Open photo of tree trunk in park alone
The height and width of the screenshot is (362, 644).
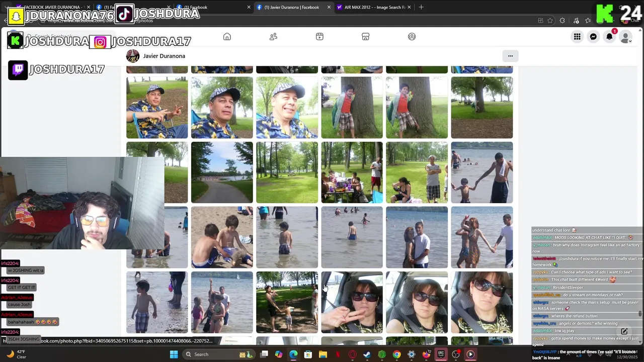(x=482, y=108)
